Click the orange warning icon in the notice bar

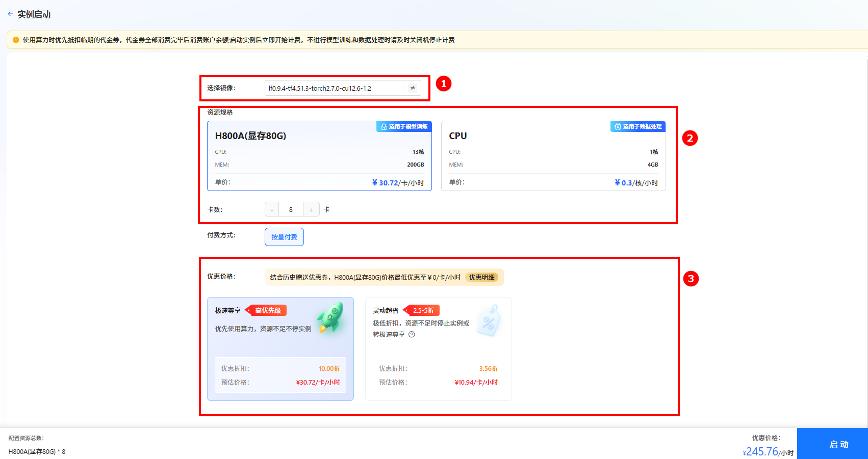pos(17,39)
